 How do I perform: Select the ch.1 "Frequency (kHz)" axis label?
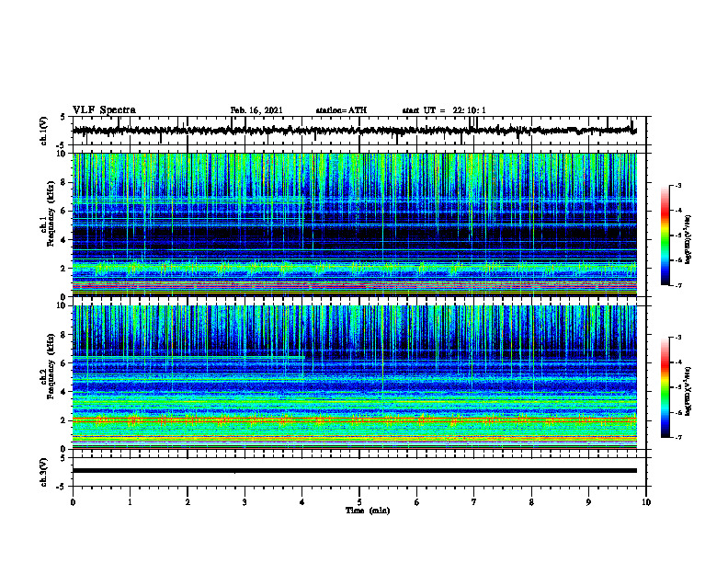[x=51, y=214]
